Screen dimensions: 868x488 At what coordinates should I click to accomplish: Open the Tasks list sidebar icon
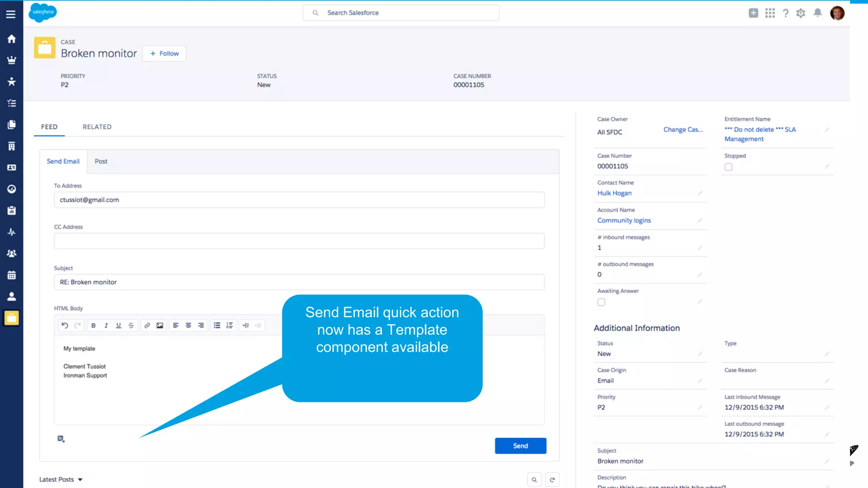[11, 103]
